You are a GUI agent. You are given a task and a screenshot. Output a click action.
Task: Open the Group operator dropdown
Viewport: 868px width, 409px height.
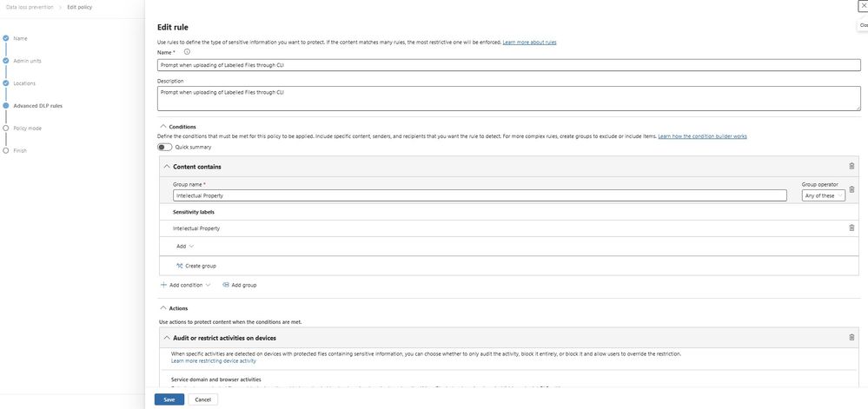823,195
